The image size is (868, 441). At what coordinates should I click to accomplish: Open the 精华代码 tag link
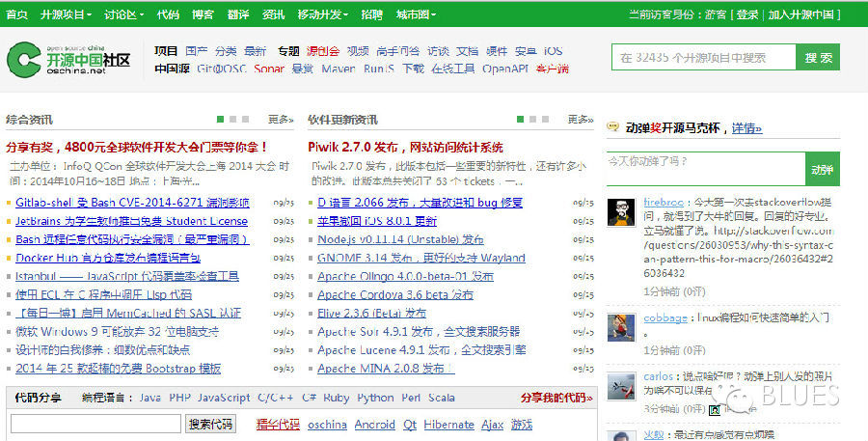click(278, 425)
